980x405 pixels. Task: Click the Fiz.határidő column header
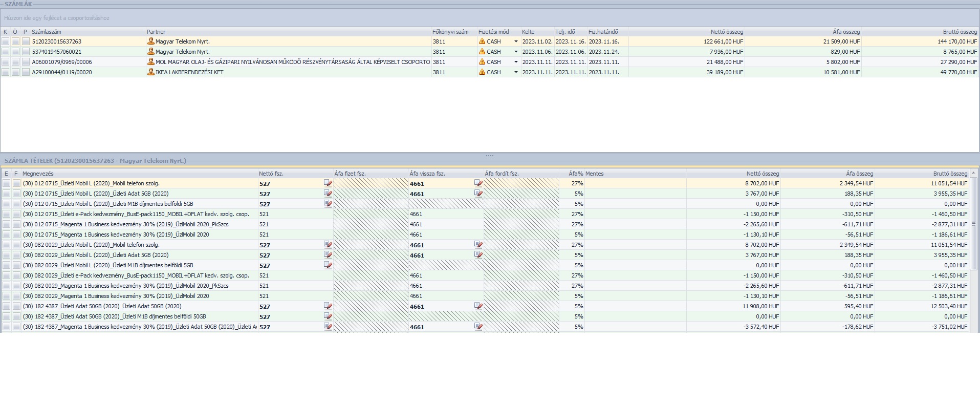tap(603, 32)
